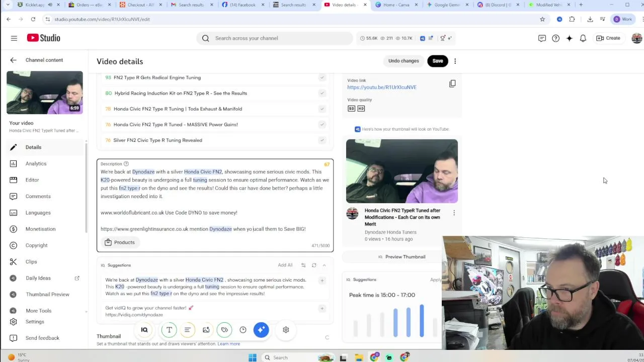Select the Title tool in vidIQ toolbar

tap(169, 330)
